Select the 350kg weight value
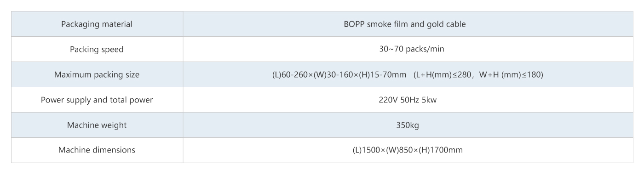644x175 pixels. 408,125
